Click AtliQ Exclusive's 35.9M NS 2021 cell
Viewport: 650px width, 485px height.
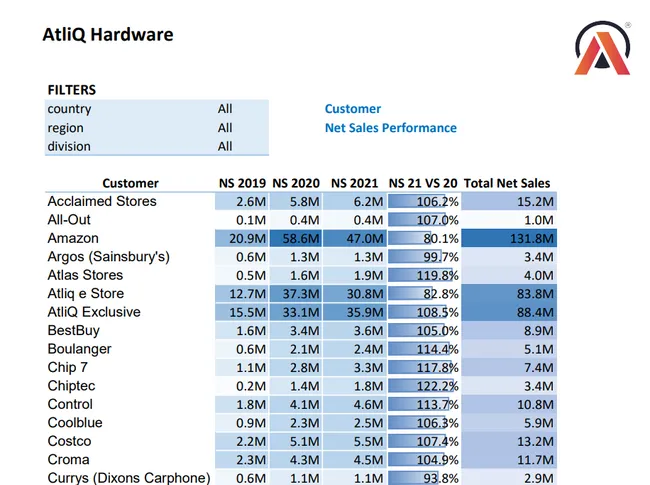[356, 312]
